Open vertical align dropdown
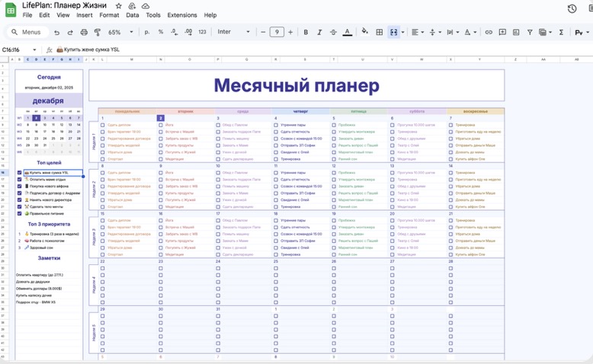593x364 pixels. 435,33
